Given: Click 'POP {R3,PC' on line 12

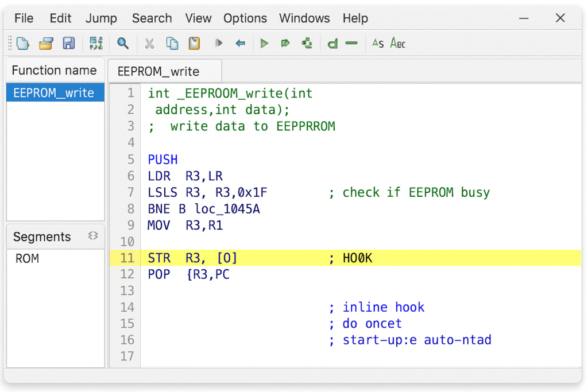Looking at the screenshot, I should [188, 275].
